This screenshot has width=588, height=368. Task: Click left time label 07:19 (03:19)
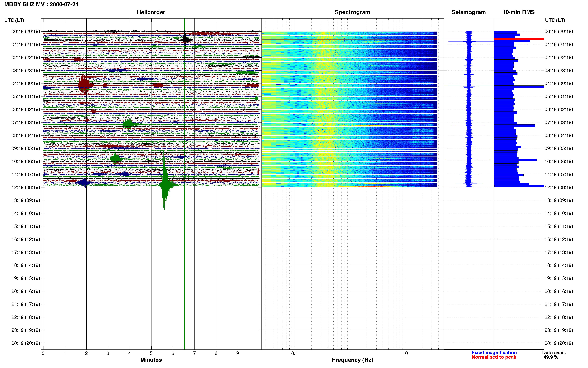tap(26, 122)
